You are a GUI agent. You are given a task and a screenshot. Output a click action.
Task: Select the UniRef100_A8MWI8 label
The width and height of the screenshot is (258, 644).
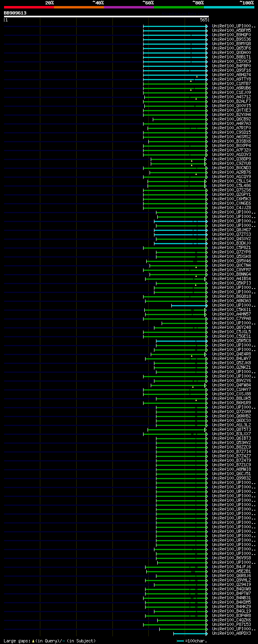231,469
